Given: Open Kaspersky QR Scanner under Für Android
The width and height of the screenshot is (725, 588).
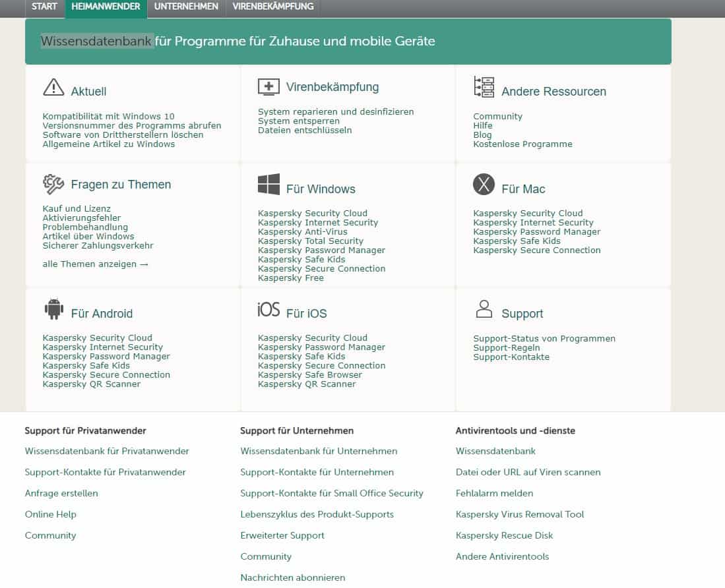Looking at the screenshot, I should [92, 384].
